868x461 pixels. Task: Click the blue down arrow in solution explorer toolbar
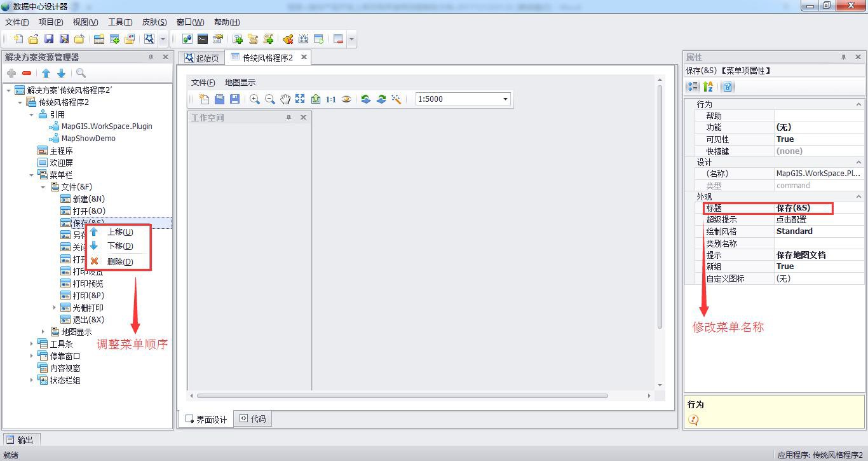click(61, 73)
